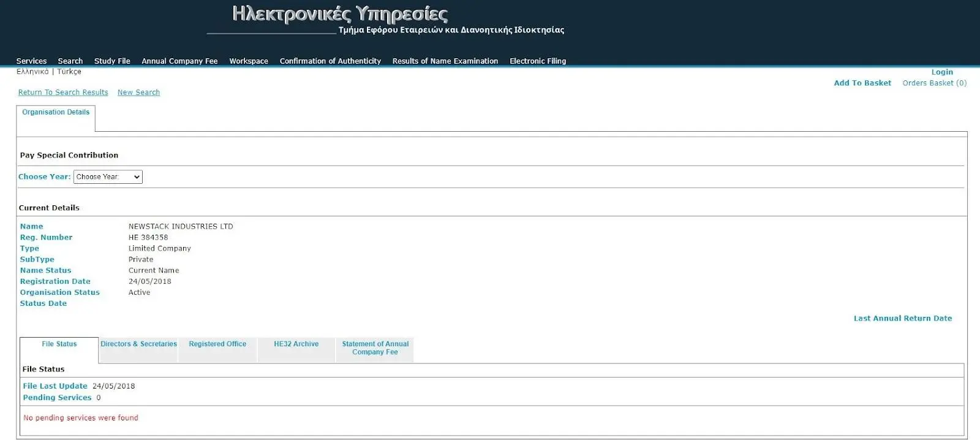Go to Workspace menu item
Screen dimensions: 980x440
[x=249, y=61]
